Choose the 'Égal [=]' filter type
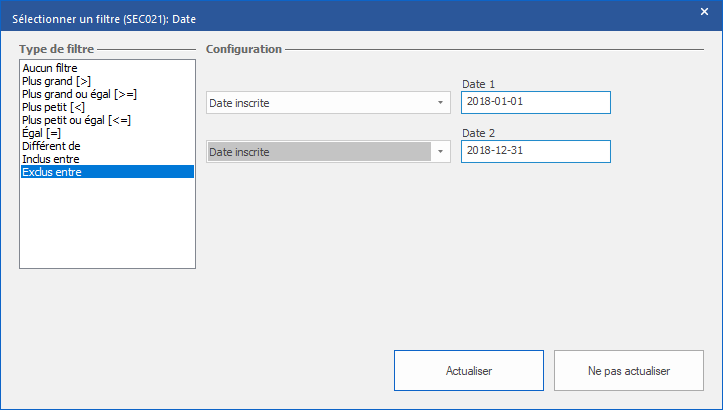This screenshot has height=410, width=723. pyautogui.click(x=43, y=133)
